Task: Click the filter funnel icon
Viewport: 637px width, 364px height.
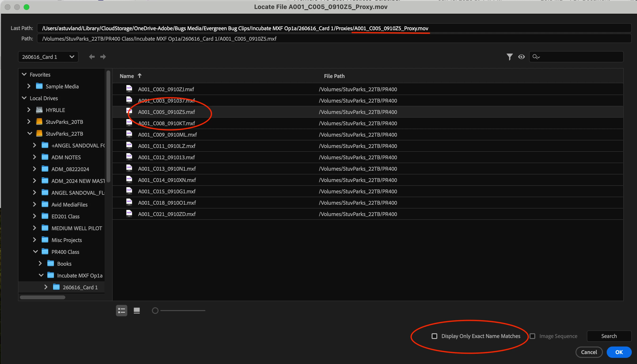Action: 509,57
